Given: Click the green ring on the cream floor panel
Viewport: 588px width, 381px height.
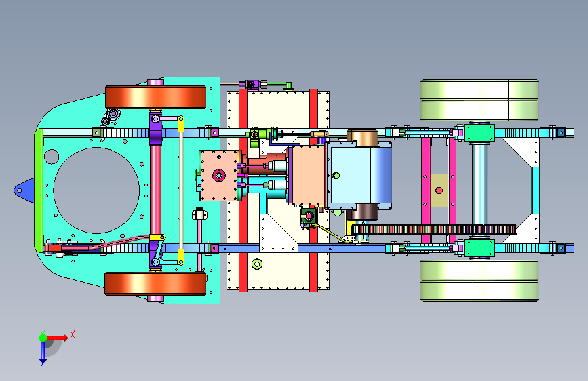Looking at the screenshot, I should coord(257,264).
